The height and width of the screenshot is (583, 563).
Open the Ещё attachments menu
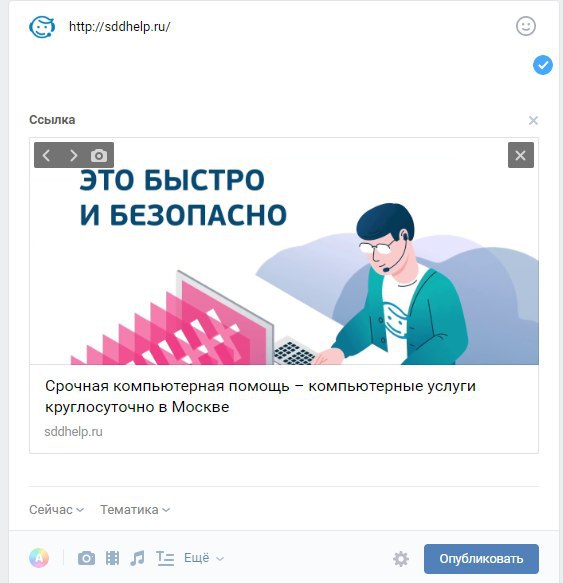click(x=204, y=558)
